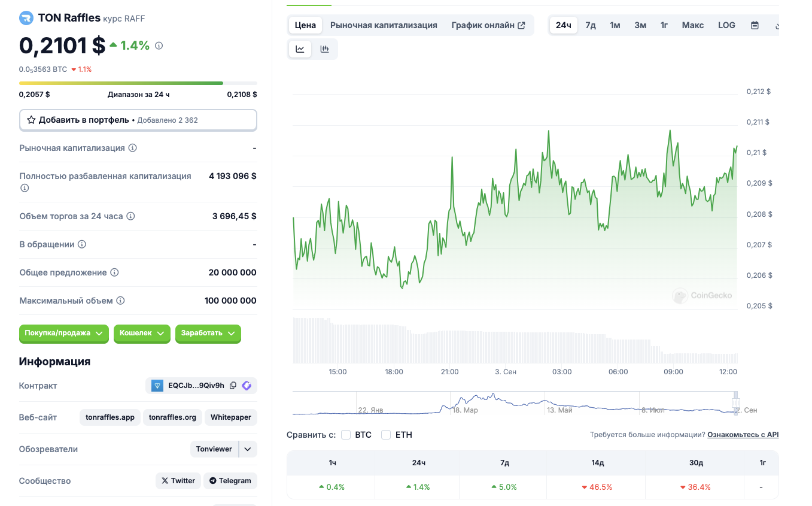Click the external link icon on График онлайн

tap(521, 25)
